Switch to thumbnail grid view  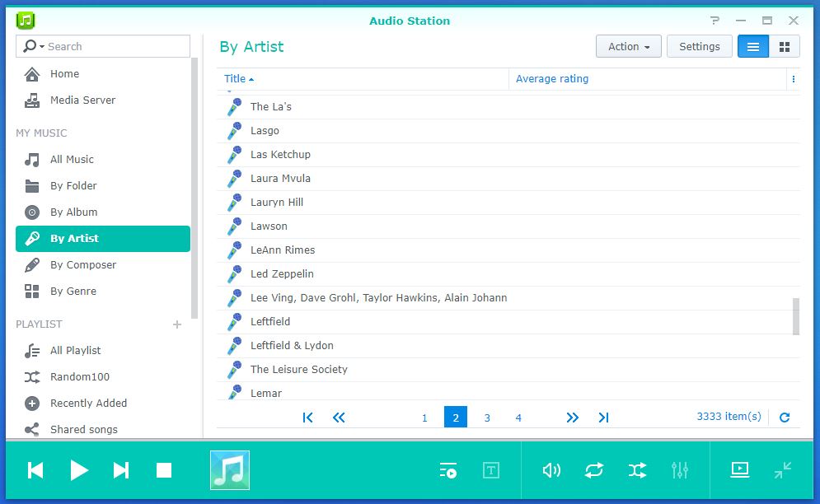[x=785, y=47]
